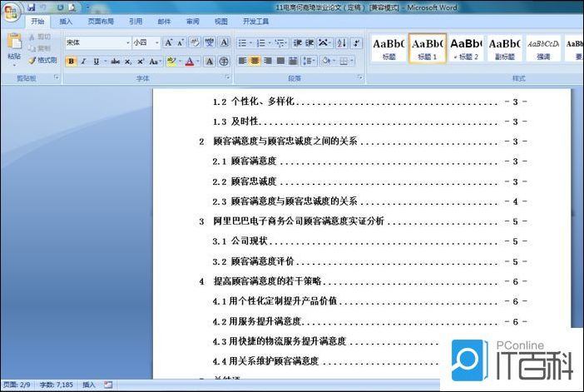Screen dimensions: 584x392
Task: Click 字数: 7,185 word count
Action: (x=57, y=385)
